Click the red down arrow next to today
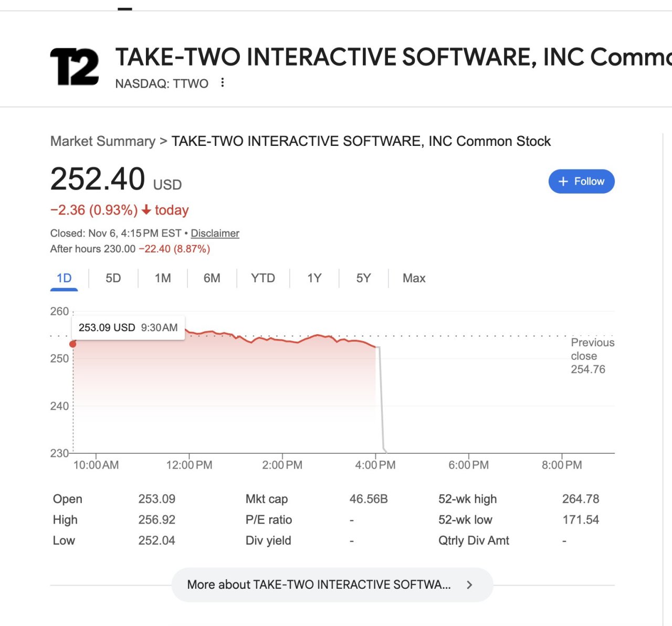672x626 pixels. [x=146, y=210]
